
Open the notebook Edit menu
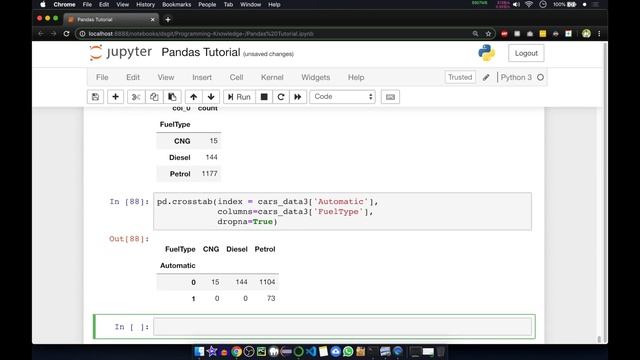133,77
